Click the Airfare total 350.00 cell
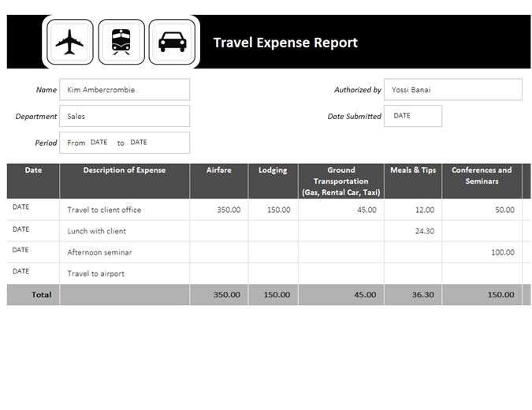The width and height of the screenshot is (532, 410). tap(219, 295)
